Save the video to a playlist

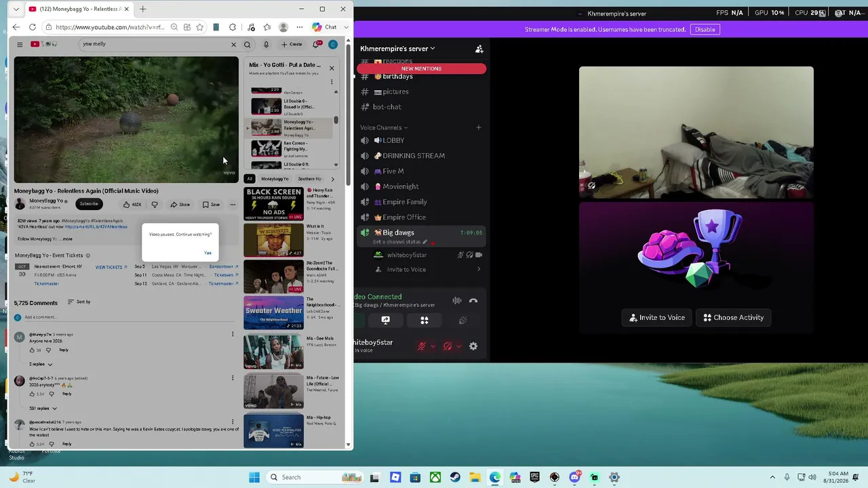[x=212, y=205]
